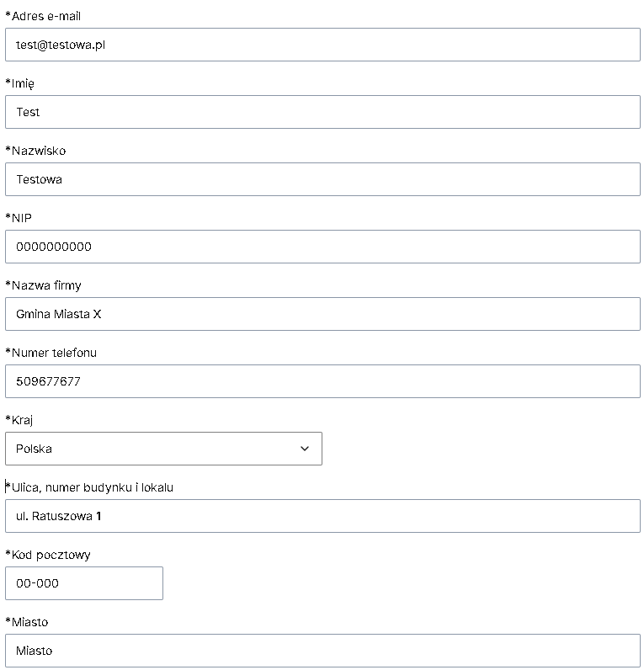Click the chevron arrow in Kraj dropdown
The image size is (644, 670).
304,449
